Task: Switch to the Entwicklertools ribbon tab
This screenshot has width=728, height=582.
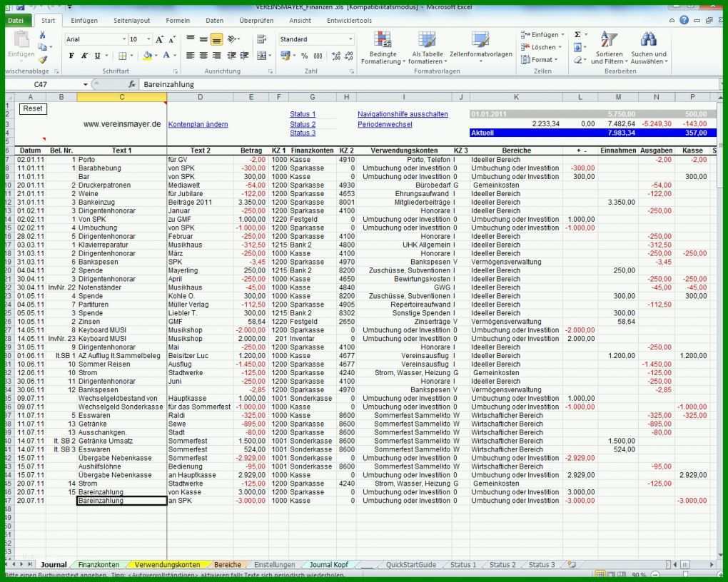Action: [x=349, y=21]
